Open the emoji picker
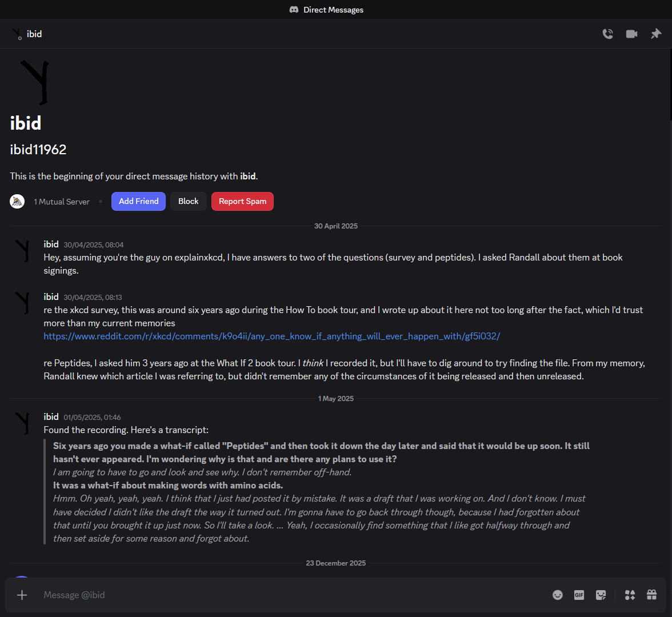 558,595
